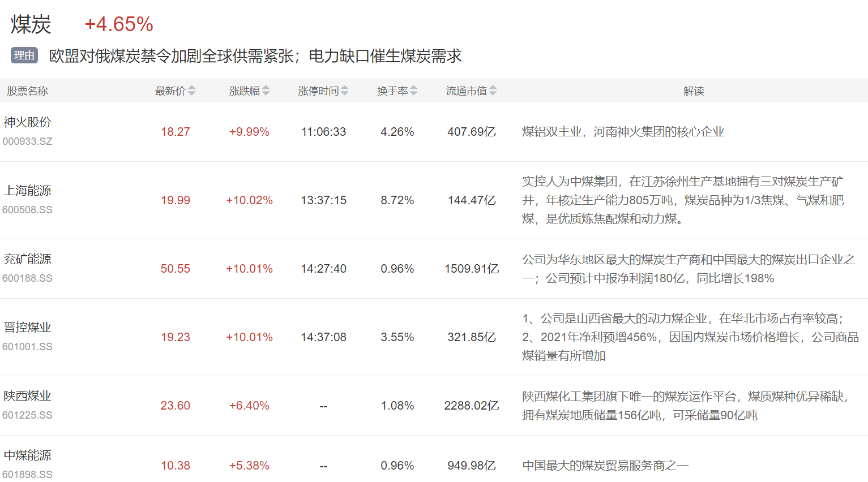Click limit-up time 11:06:33
The height and width of the screenshot is (482, 868).
point(323,132)
